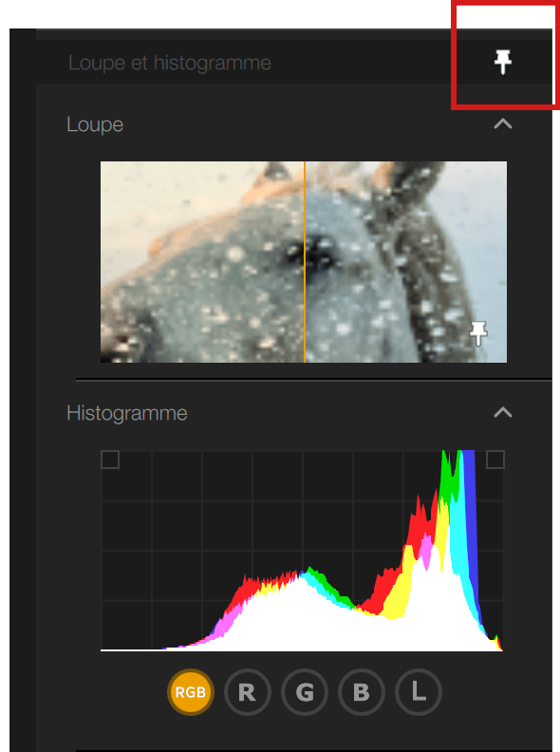Show only the G channel histogram
The image size is (560, 752).
305,692
